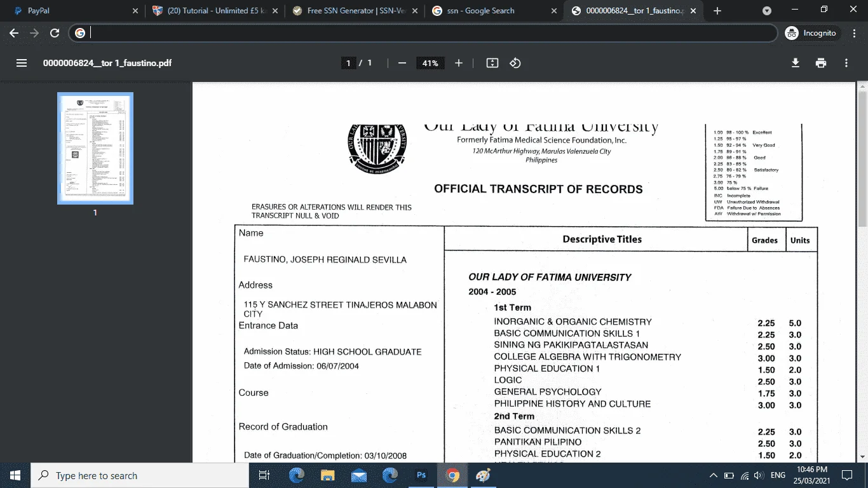Click Google Chrome taskbar icon
Viewport: 868px width, 488px height.
pos(452,475)
